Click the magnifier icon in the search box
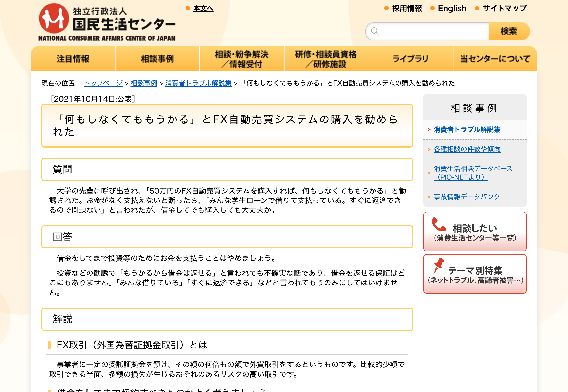 (x=375, y=31)
